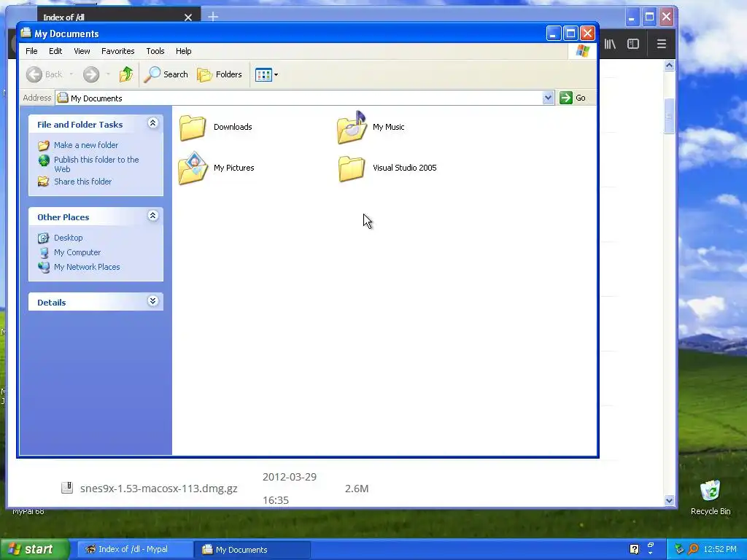Open Back history dropdown arrow

tap(71, 74)
